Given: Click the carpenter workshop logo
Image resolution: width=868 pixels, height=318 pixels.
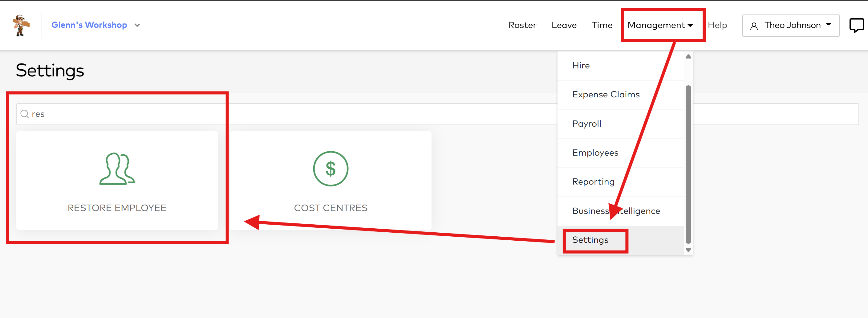Looking at the screenshot, I should click(21, 25).
